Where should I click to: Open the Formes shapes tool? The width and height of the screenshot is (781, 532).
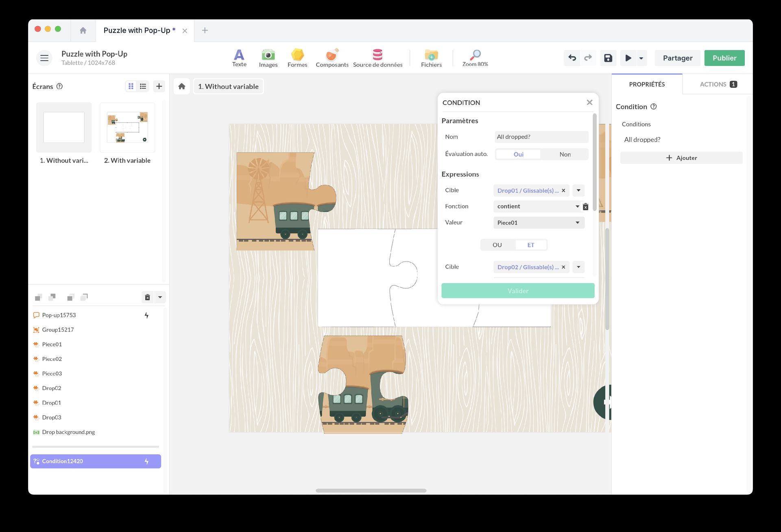297,58
